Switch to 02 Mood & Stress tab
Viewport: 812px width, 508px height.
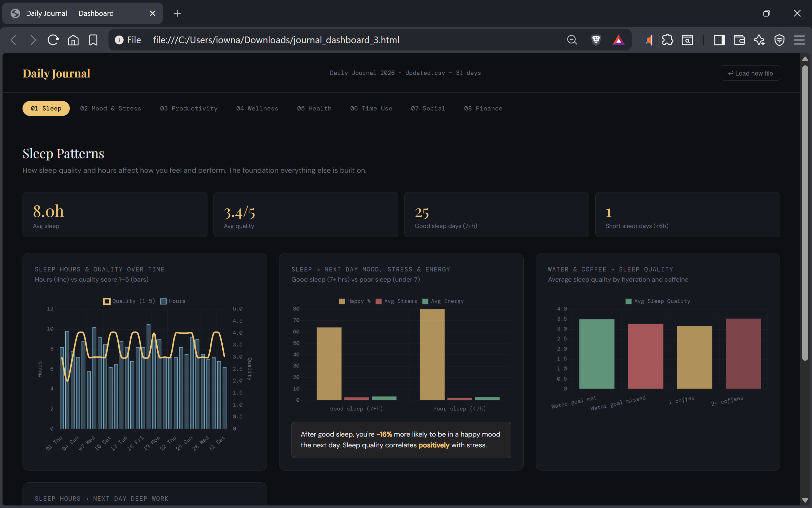(111, 108)
